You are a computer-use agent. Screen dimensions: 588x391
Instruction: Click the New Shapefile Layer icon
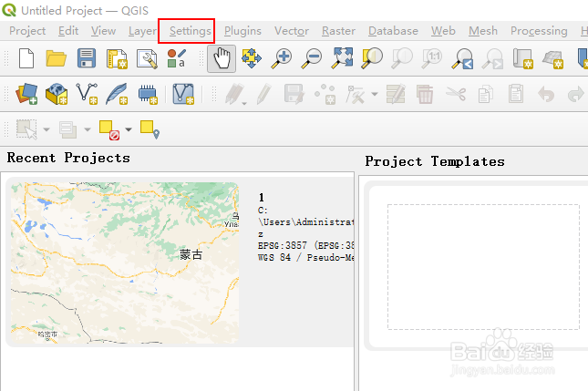pyautogui.click(x=87, y=94)
